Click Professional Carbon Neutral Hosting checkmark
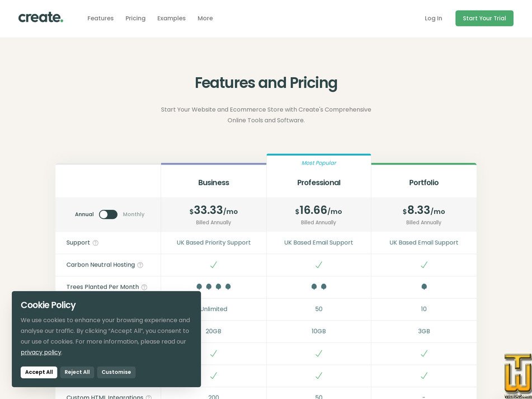Screen dimensions: 532x399 tap(319, 265)
